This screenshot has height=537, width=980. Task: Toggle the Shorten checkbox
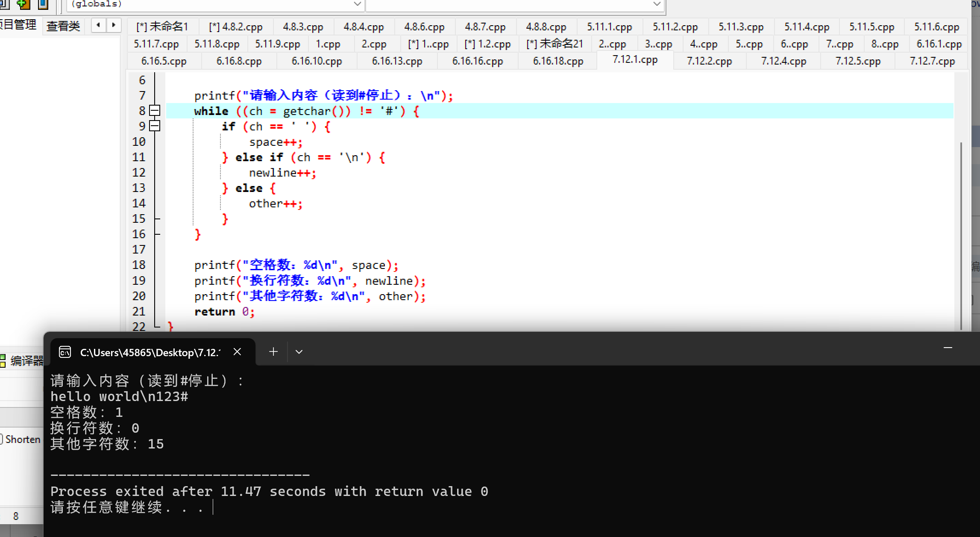pyautogui.click(x=1, y=439)
